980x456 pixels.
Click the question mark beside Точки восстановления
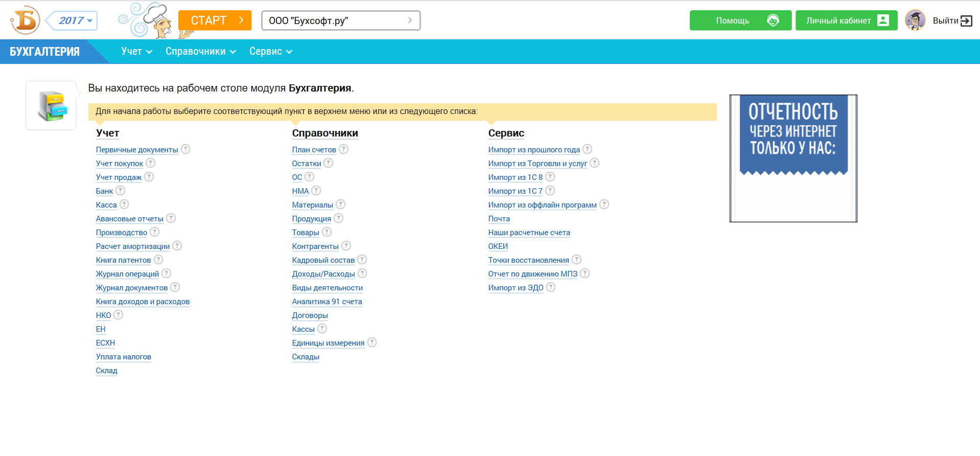tap(577, 260)
